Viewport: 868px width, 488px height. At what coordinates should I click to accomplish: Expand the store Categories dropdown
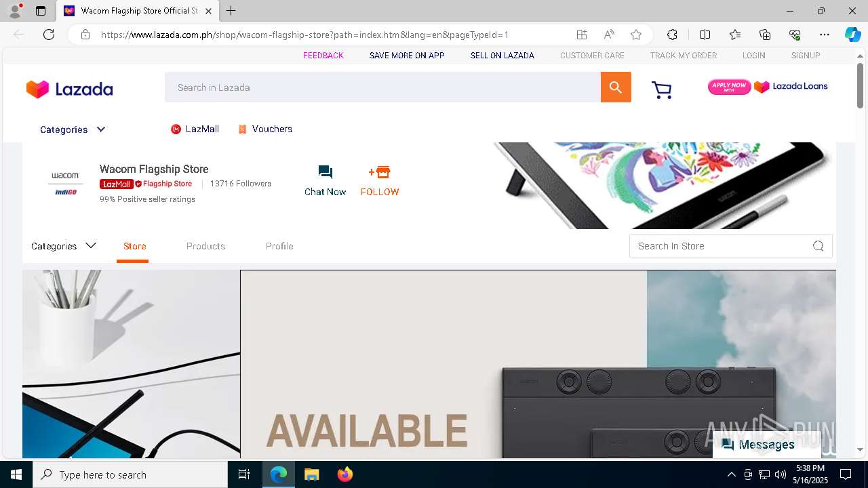pos(64,246)
